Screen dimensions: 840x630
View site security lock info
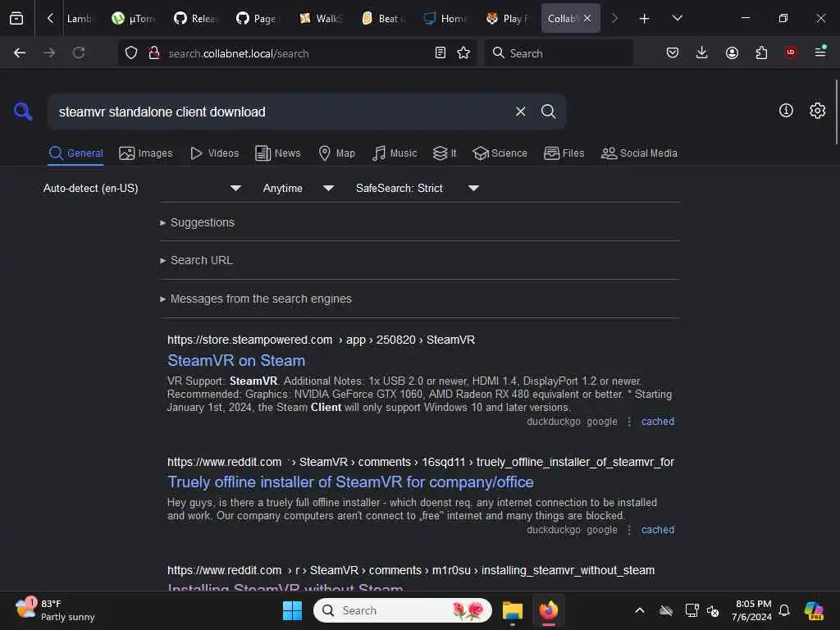153,53
